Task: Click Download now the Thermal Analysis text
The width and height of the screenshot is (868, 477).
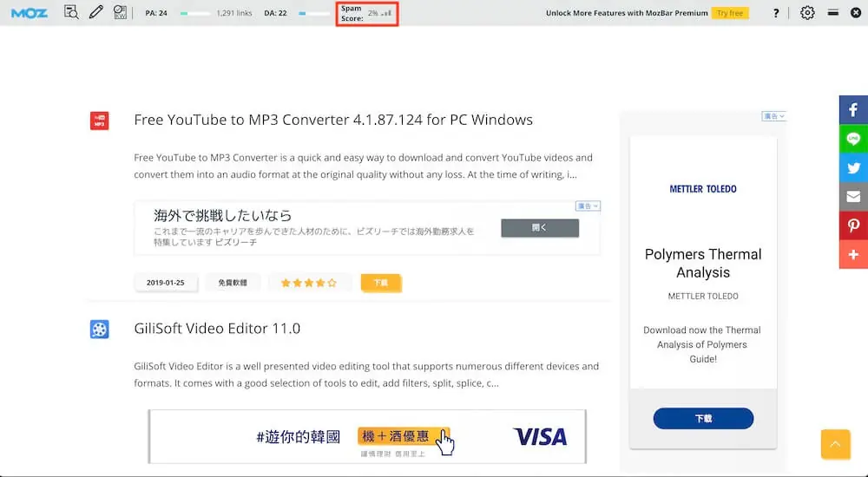Action: (702, 344)
